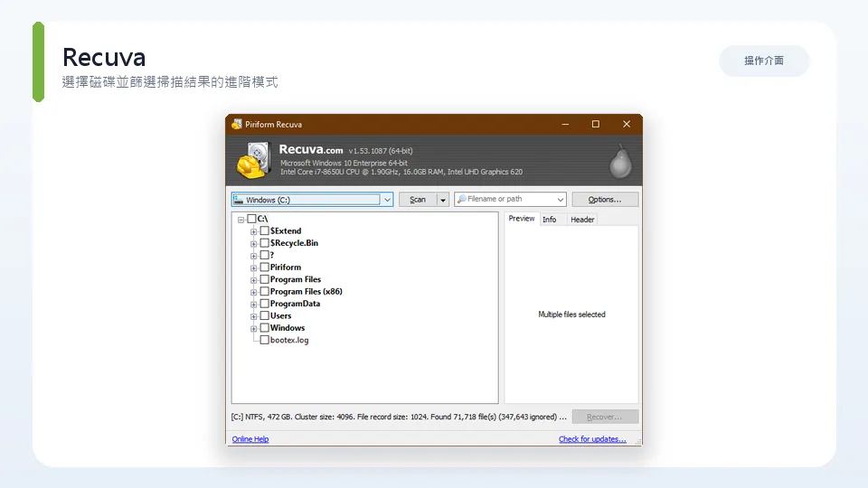Select the $Recycle.Bin folder label

tap(294, 243)
